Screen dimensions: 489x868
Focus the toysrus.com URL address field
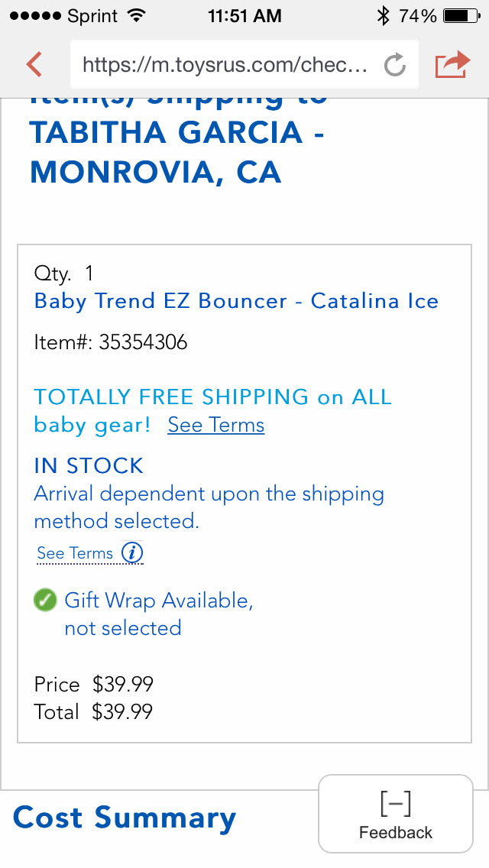225,65
